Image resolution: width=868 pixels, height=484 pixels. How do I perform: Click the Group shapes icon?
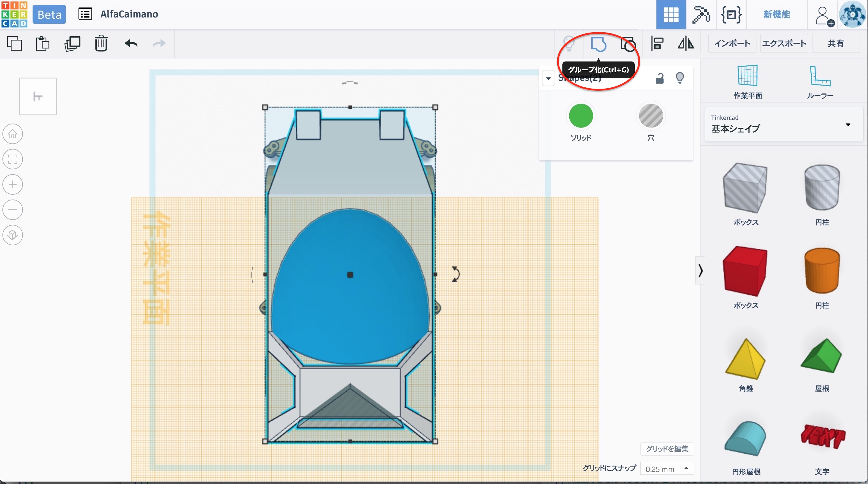tap(599, 44)
